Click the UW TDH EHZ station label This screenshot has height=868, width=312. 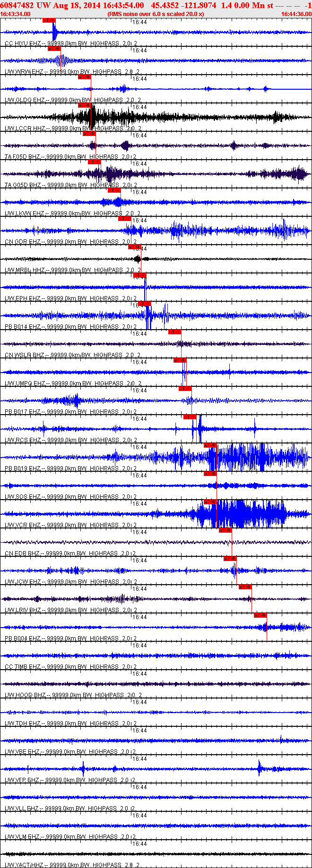click(23, 723)
